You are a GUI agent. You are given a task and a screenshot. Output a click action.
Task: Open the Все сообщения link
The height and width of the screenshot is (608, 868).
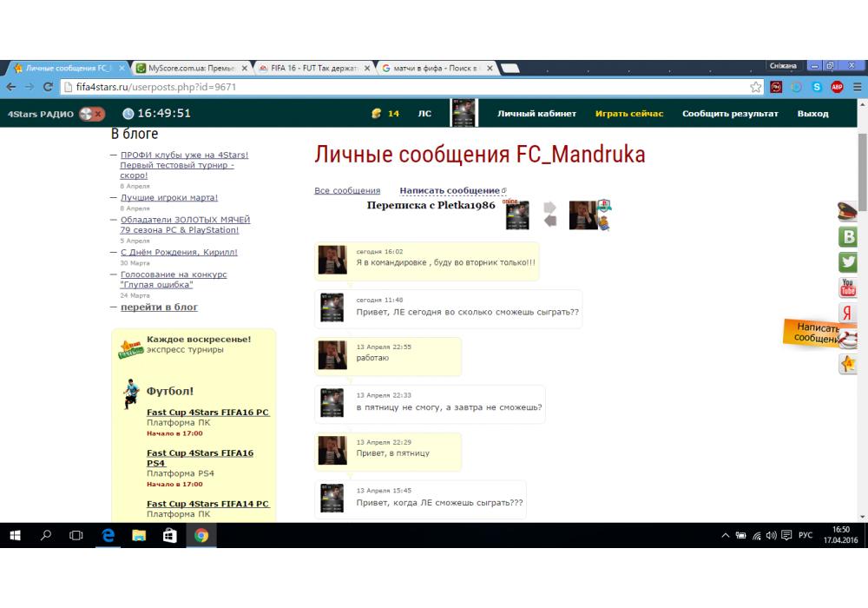tap(347, 190)
